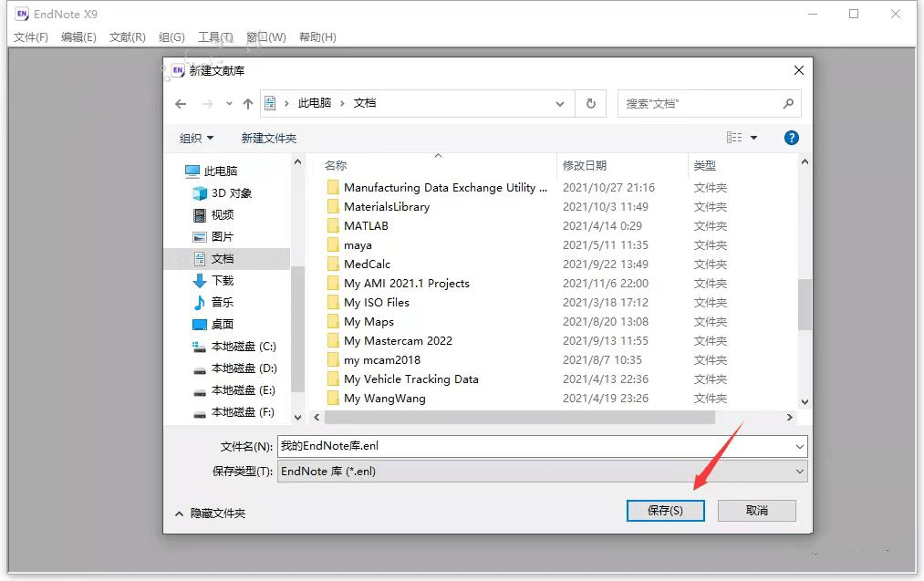Image resolution: width=924 pixels, height=581 pixels.
Task: Click 此电脑 in the address breadcrumb
Action: [x=314, y=103]
